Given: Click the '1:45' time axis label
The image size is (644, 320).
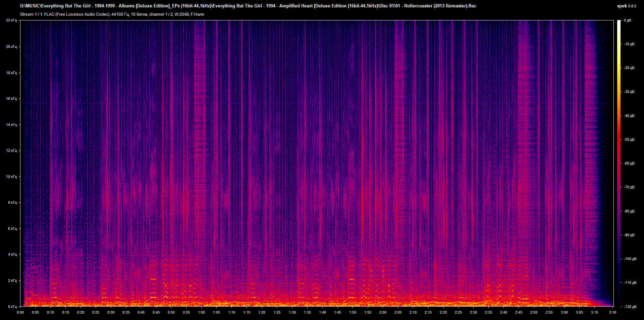Looking at the screenshot, I should (x=337, y=312).
